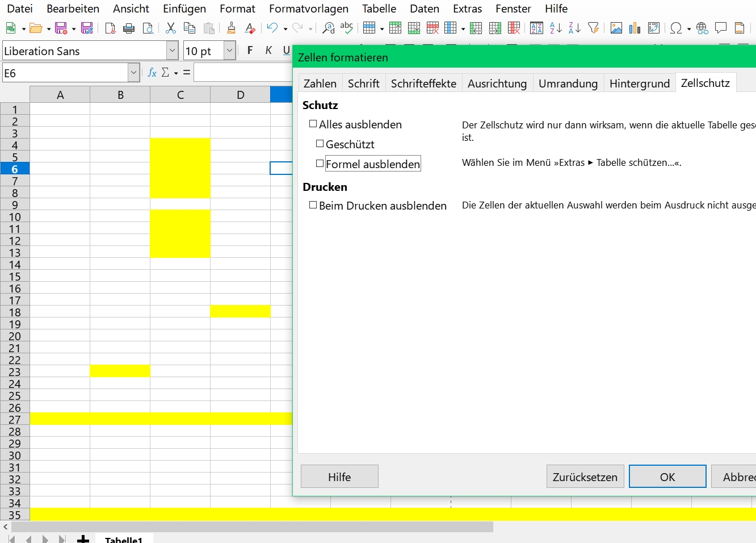This screenshot has width=756, height=543.
Task: Switch to the Zahlen tab
Action: point(320,83)
